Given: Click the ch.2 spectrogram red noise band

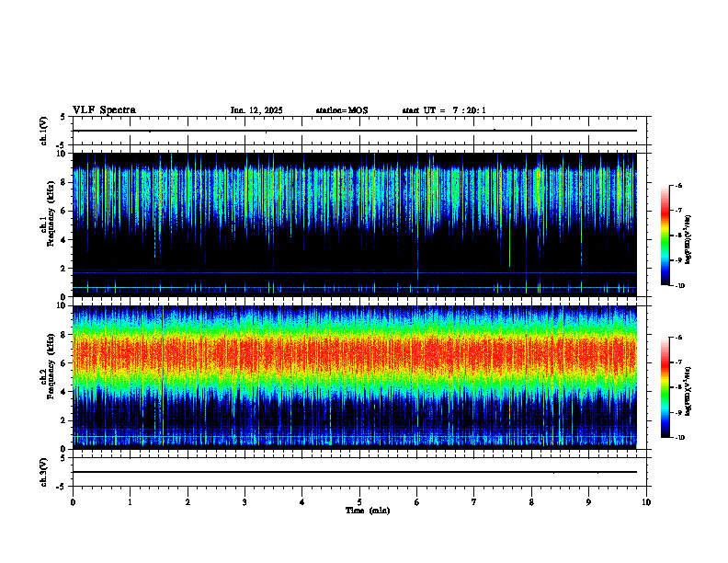Looking at the screenshot, I should coord(355,355).
